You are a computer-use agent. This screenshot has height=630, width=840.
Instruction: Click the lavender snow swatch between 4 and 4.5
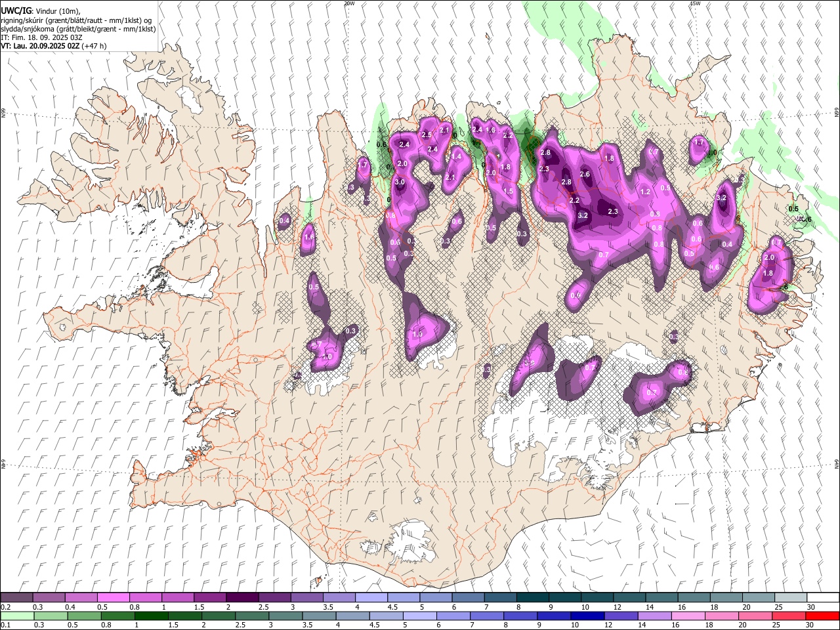[370, 598]
